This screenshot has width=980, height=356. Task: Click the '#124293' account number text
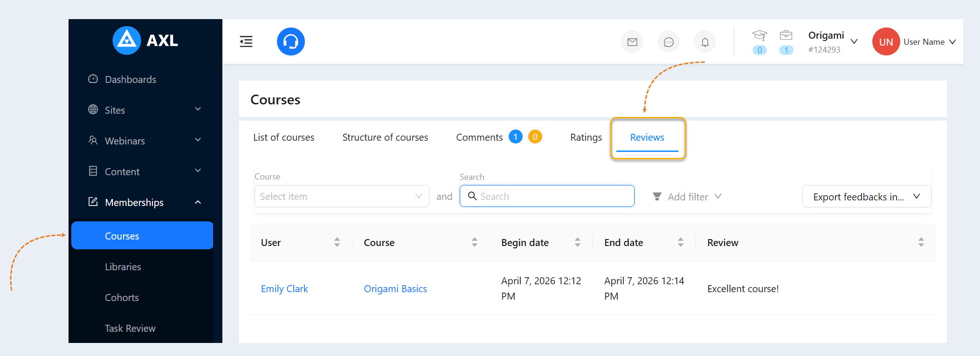[x=824, y=49]
